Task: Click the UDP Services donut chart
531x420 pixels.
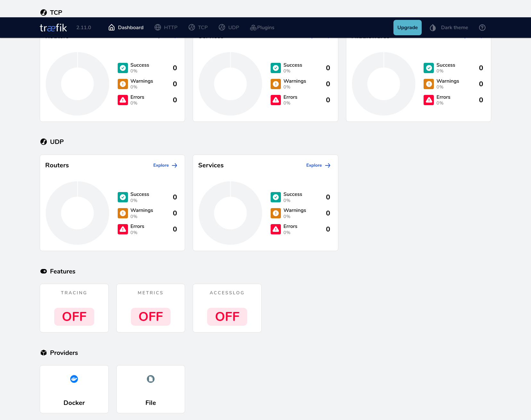Action: point(231,213)
